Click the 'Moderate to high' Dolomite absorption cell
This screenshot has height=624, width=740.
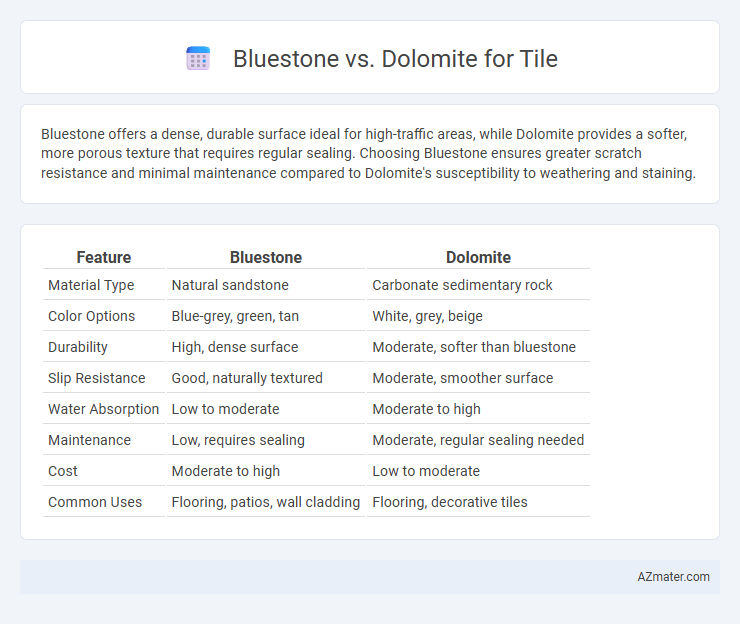[426, 409]
